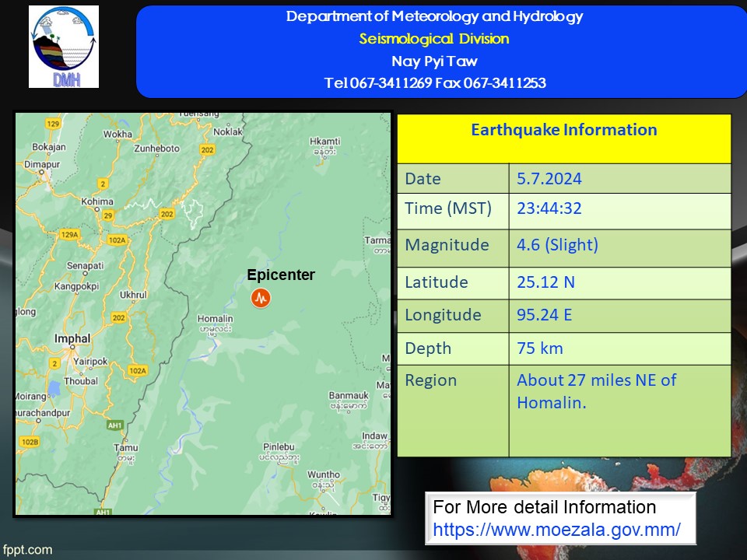Click the 'Magnitude' row label

click(x=447, y=245)
